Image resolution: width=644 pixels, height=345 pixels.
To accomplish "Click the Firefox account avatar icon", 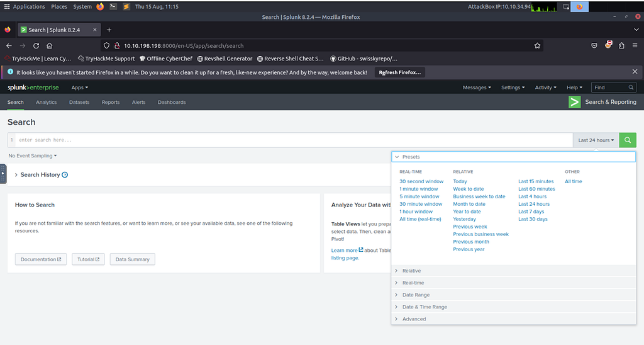I will tap(608, 45).
